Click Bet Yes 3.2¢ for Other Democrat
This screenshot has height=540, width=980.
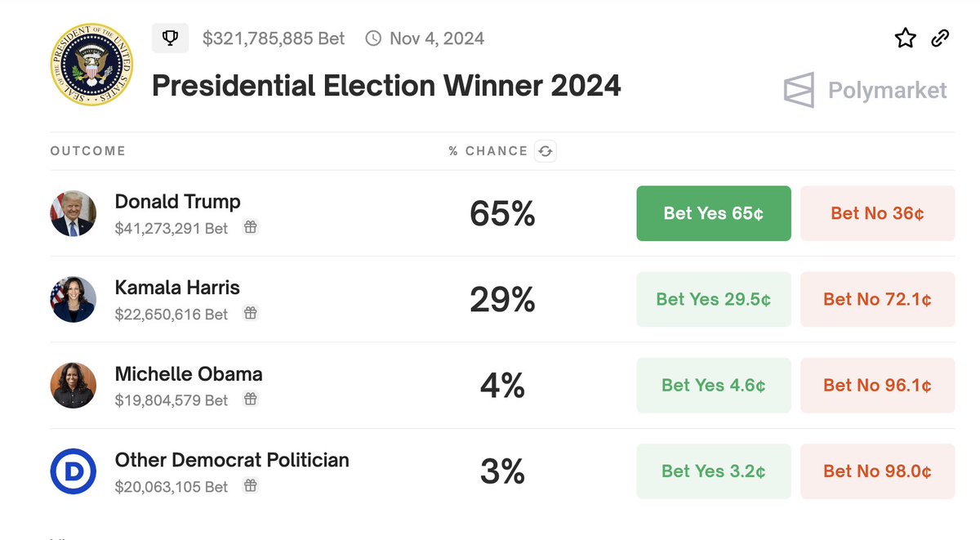(x=713, y=471)
